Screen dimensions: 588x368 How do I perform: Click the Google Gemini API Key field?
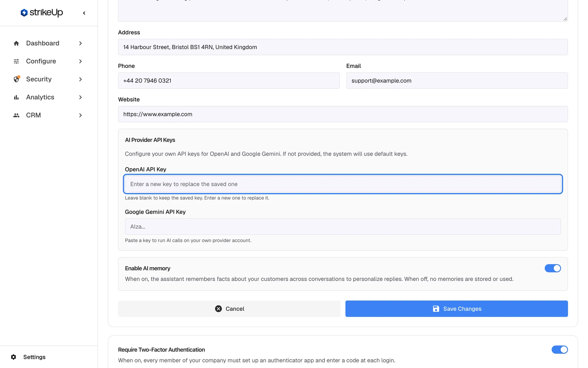[x=343, y=227]
